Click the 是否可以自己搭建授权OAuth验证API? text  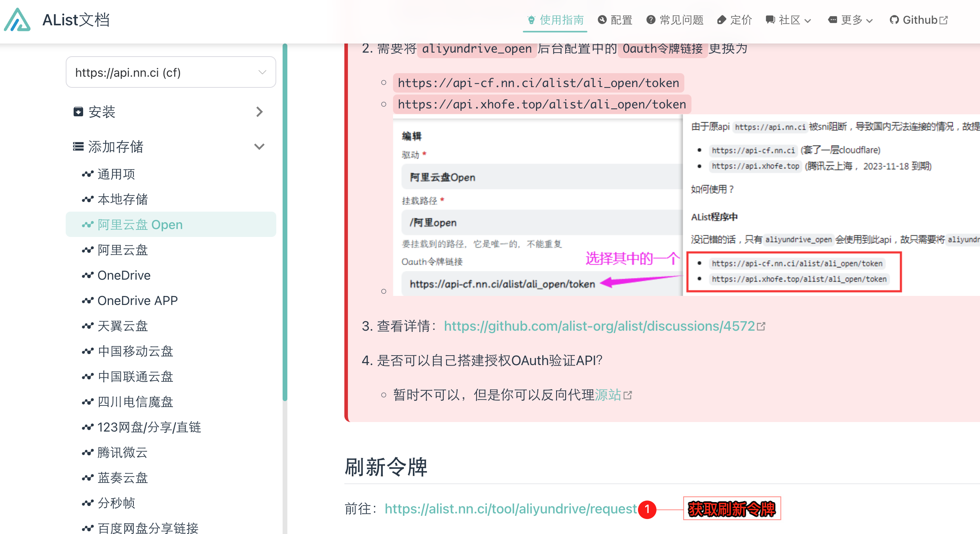(489, 360)
